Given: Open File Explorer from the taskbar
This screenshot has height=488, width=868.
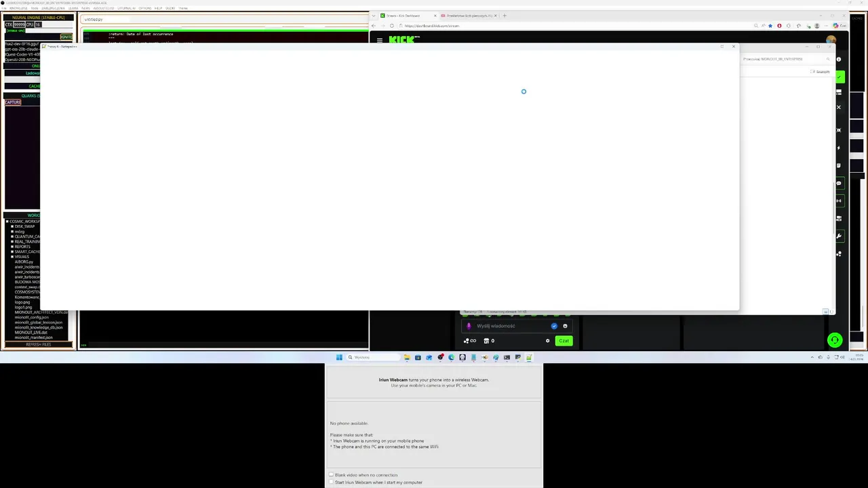Looking at the screenshot, I should pyautogui.click(x=407, y=357).
